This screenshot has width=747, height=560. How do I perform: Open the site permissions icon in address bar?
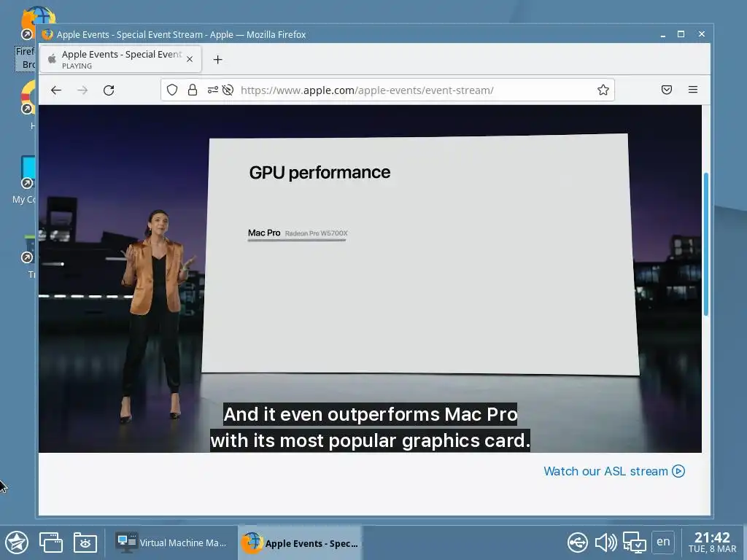[x=212, y=90]
